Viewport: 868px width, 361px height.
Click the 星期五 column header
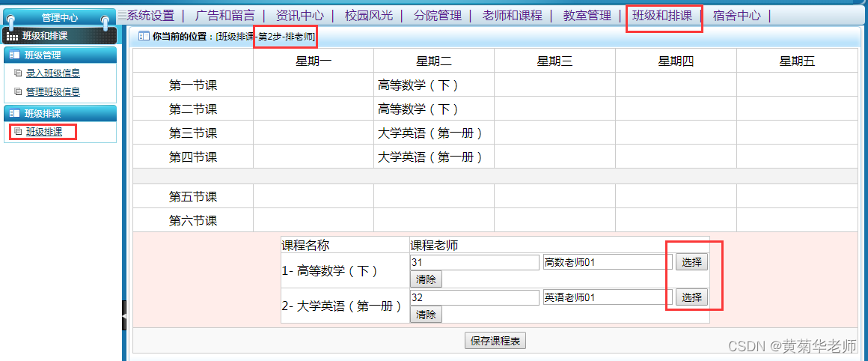[x=797, y=61]
